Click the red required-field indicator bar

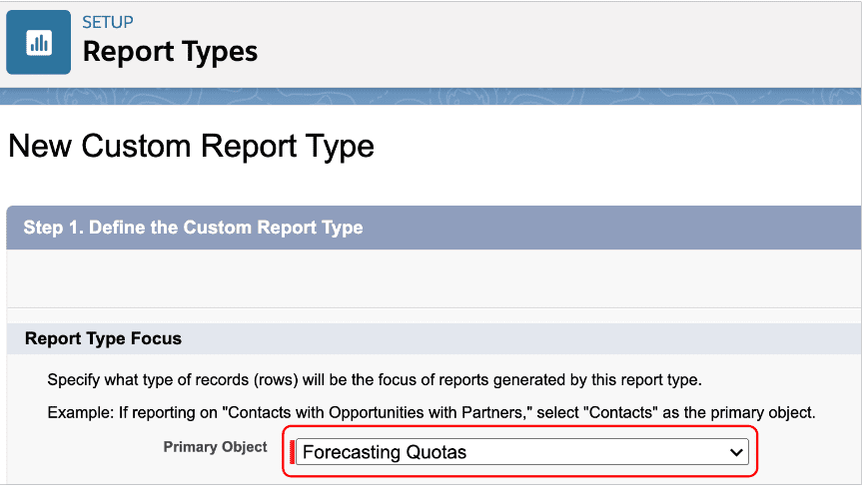(293, 452)
